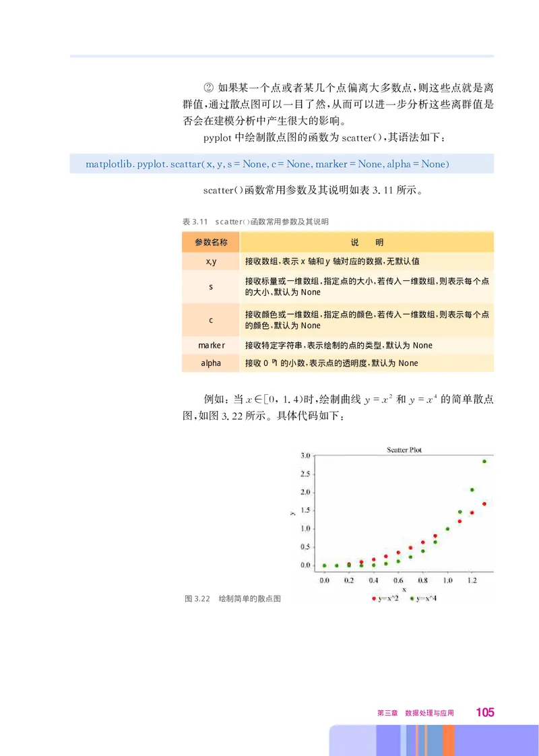This screenshot has width=539, height=756.
Task: Select the red y=x^2 legend marker
Action: coord(375,598)
